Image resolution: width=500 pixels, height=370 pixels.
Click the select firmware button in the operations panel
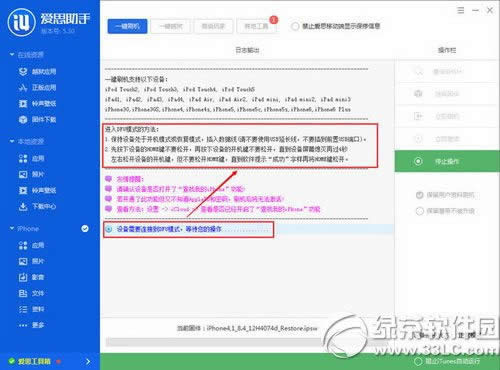point(447,94)
